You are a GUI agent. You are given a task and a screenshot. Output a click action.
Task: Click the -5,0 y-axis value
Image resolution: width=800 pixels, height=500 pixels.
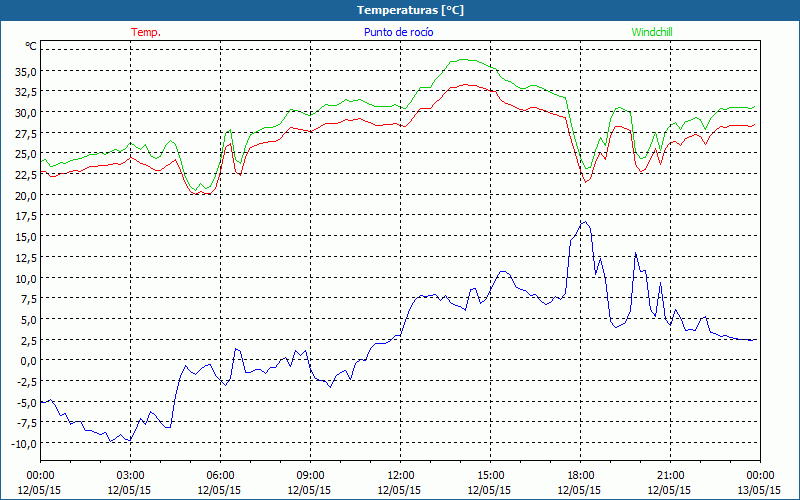[x=26, y=403]
